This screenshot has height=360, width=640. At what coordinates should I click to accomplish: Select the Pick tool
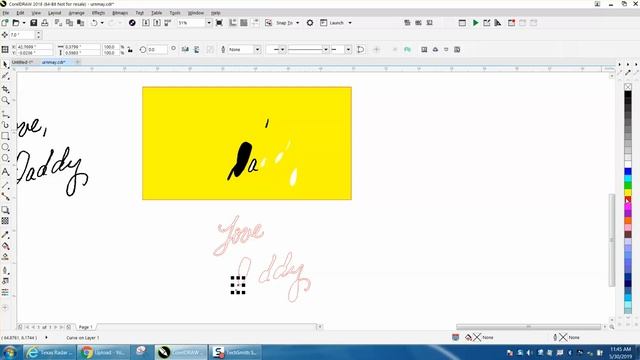[x=5, y=65]
